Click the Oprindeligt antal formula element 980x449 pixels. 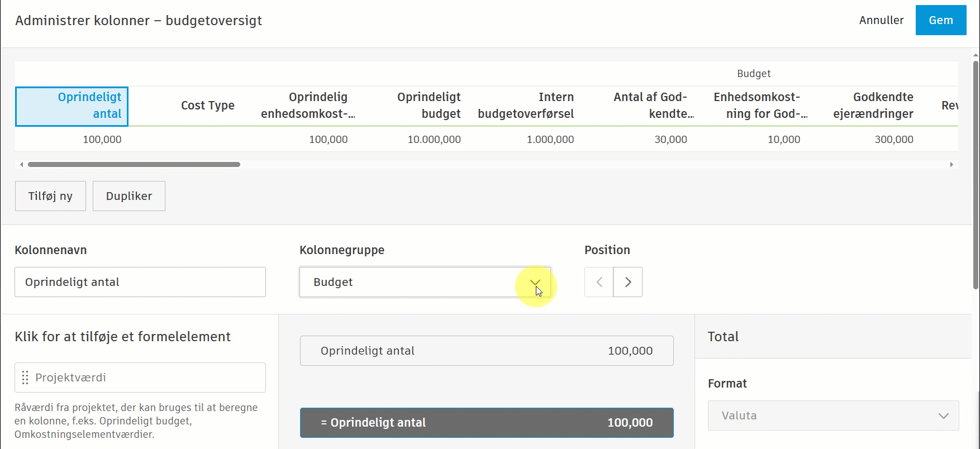pos(486,351)
